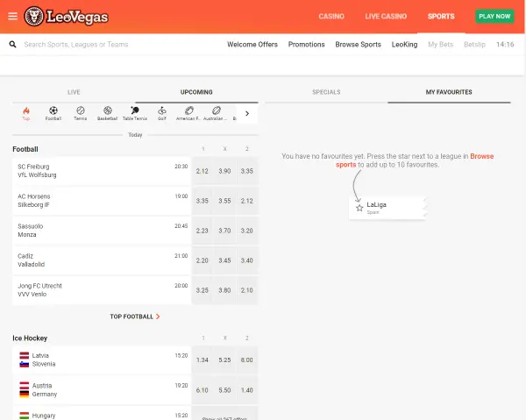
Task: Click the Slovenia flag icon
Action: point(25,364)
